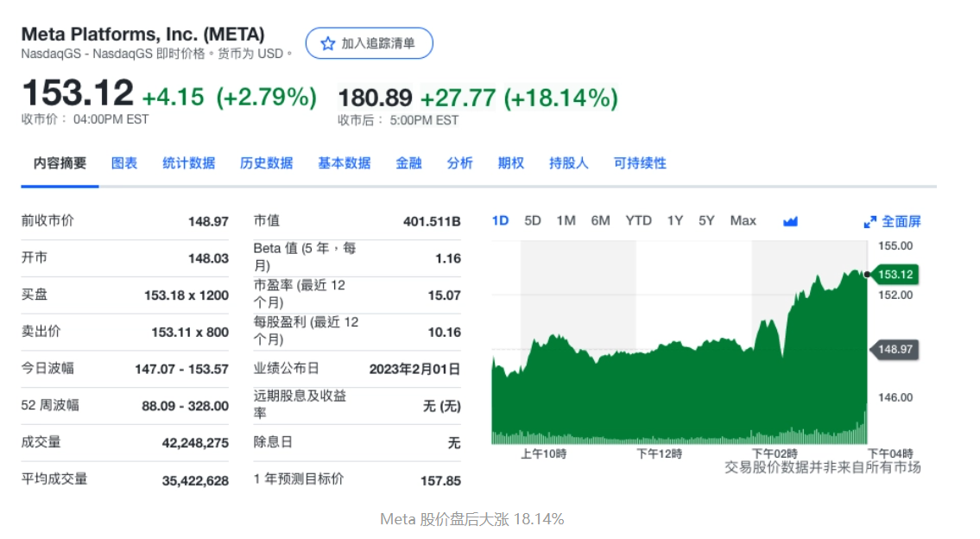This screenshot has width=980, height=539.
Task: Click the fullscreen expand arrows icon
Action: (x=869, y=222)
